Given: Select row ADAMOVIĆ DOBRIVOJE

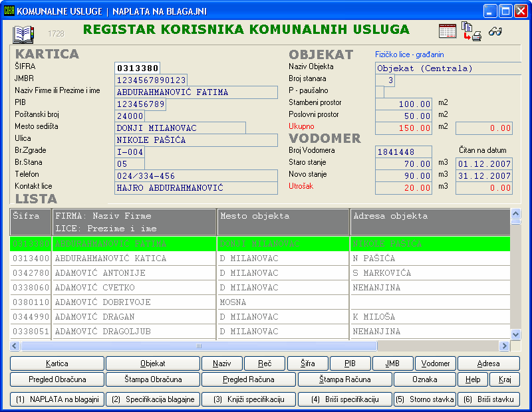Looking at the screenshot, I should click(260, 302).
